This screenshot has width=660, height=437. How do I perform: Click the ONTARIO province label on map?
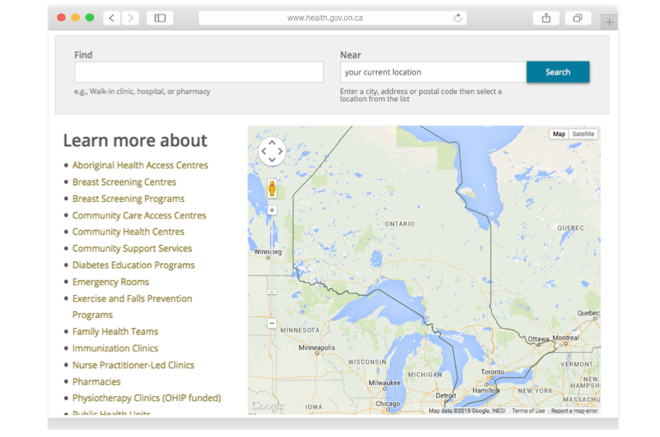[x=400, y=224]
